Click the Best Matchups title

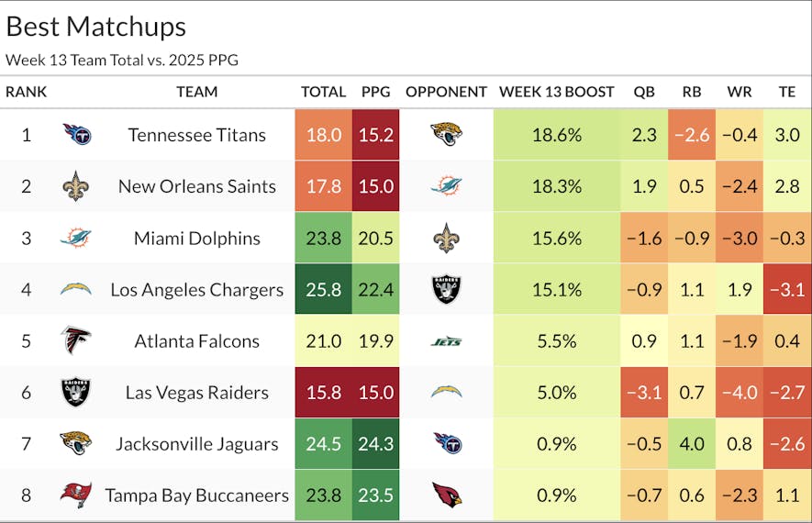(95, 27)
